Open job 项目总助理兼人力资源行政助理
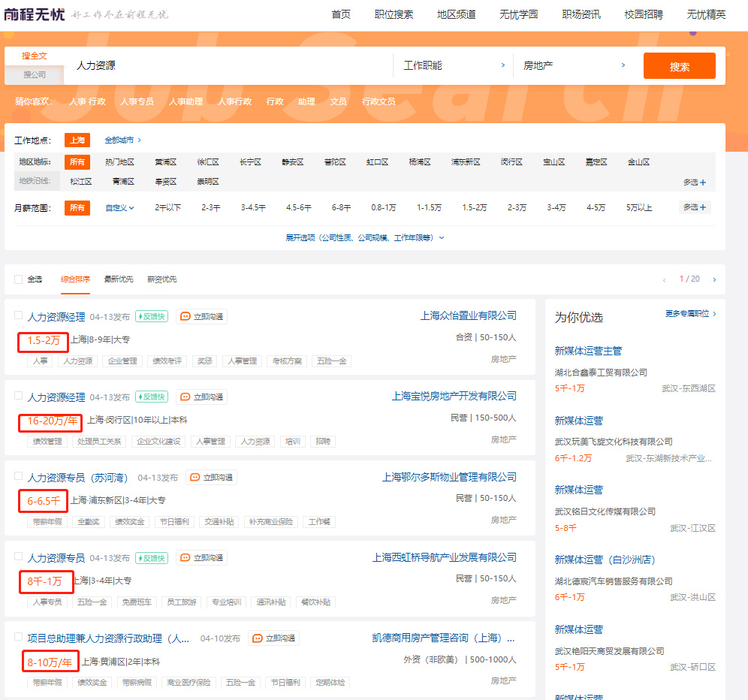Image resolution: width=748 pixels, height=700 pixels. [108, 638]
